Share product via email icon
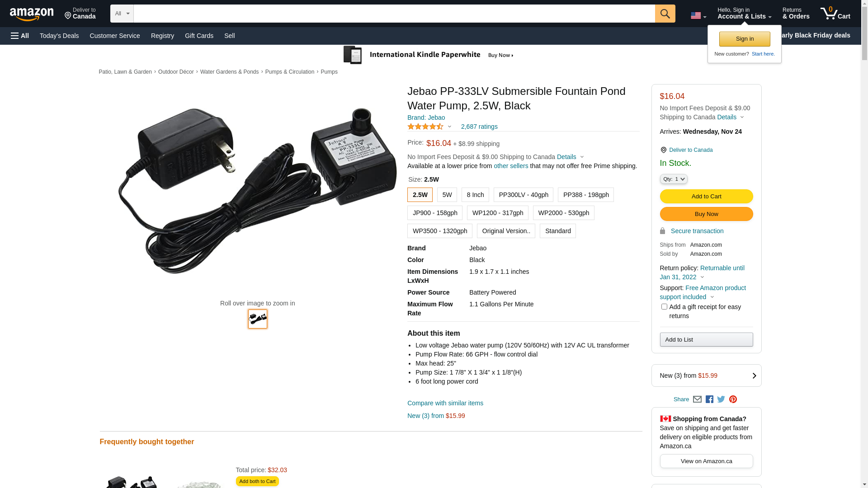 (697, 399)
